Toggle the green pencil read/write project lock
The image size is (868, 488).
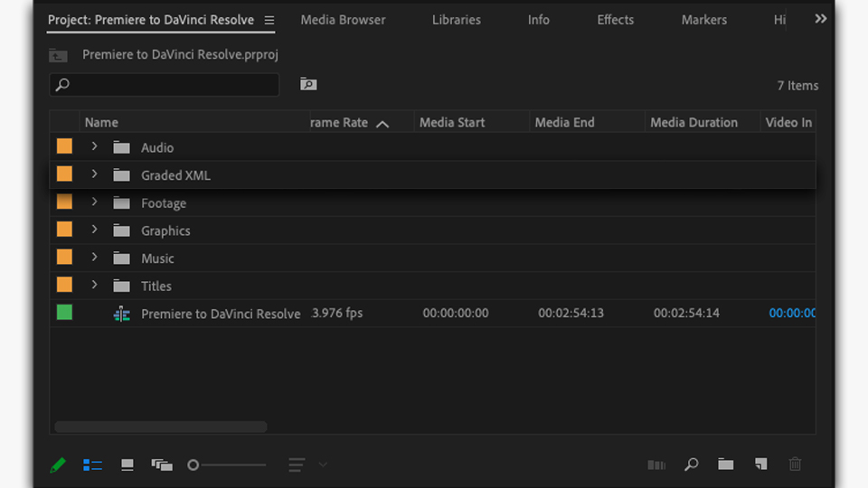point(58,465)
